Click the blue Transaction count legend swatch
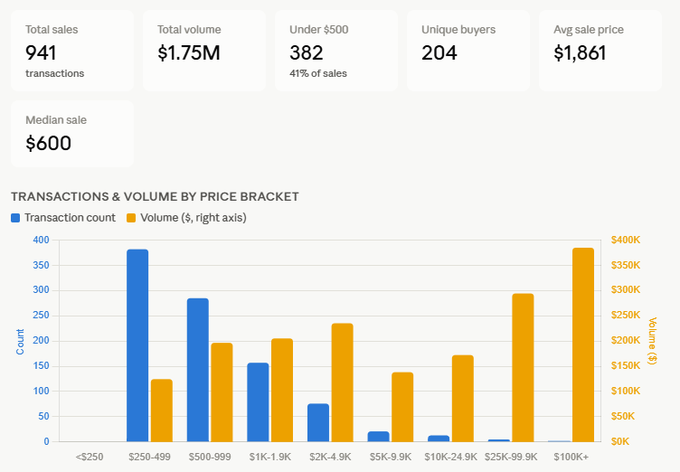 tap(15, 218)
